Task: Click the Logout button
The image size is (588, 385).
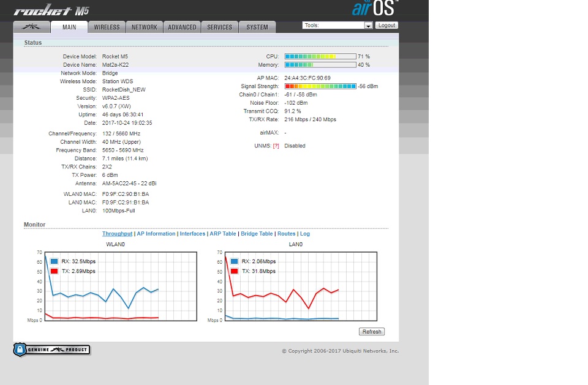Action: [x=386, y=26]
